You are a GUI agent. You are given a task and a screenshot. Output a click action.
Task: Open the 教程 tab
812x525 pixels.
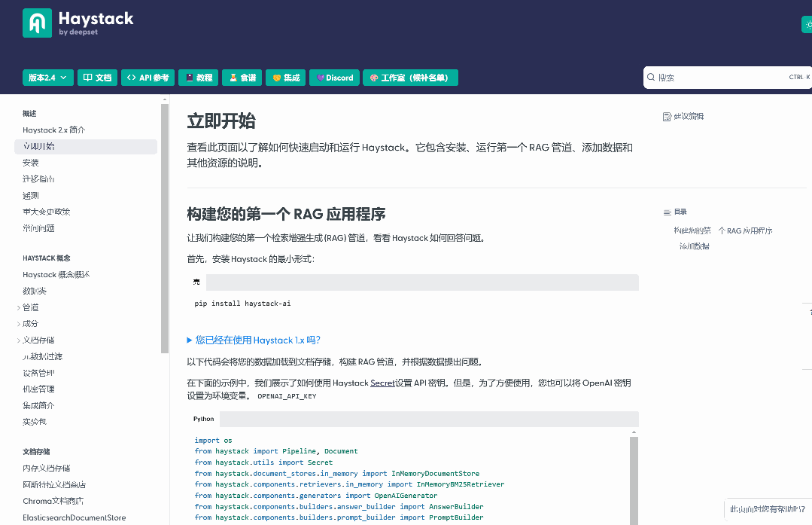tap(199, 78)
